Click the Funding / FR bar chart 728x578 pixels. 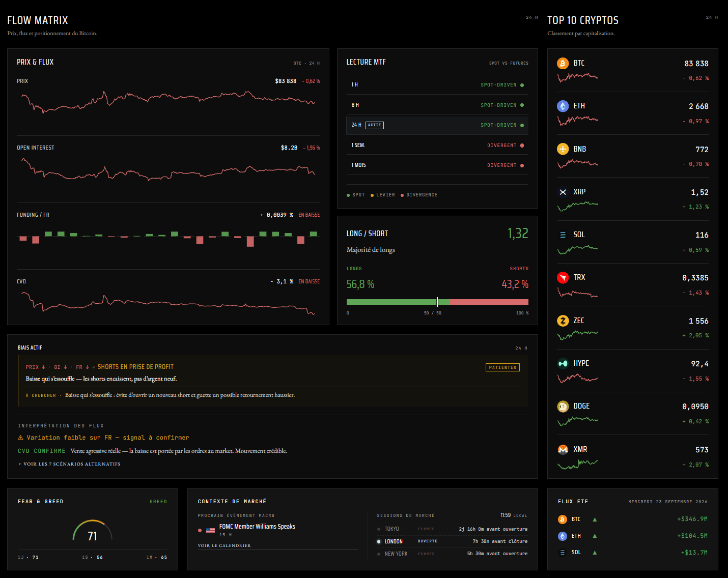point(169,238)
